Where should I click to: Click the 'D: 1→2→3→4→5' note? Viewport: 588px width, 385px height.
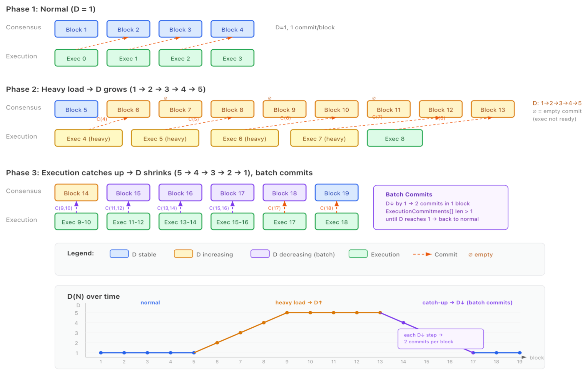(x=557, y=103)
